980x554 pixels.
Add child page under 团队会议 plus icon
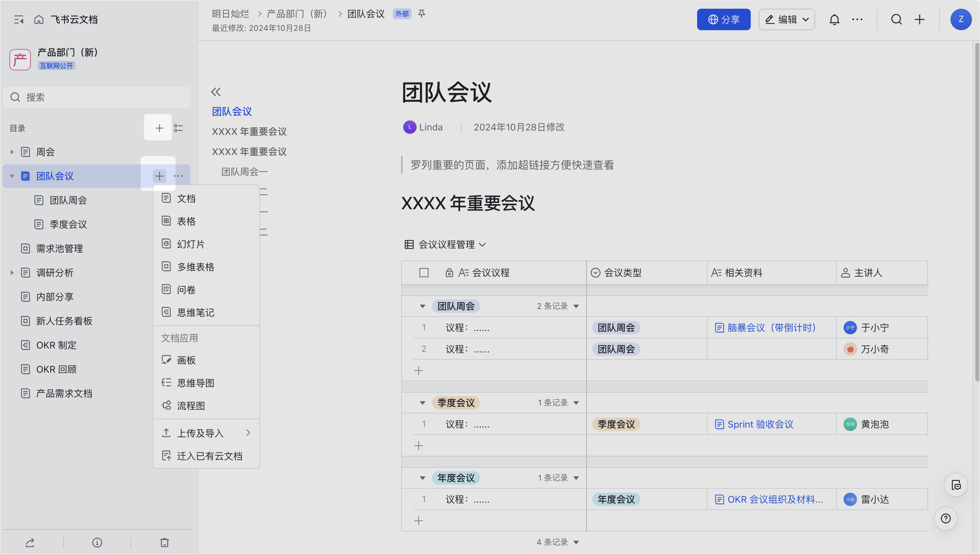tap(160, 176)
